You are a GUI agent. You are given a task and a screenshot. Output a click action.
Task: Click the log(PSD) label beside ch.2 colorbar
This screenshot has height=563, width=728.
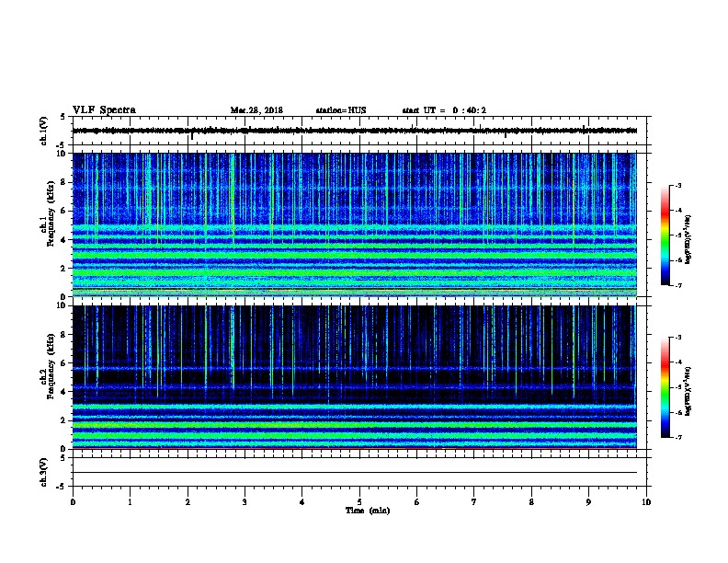click(688, 391)
